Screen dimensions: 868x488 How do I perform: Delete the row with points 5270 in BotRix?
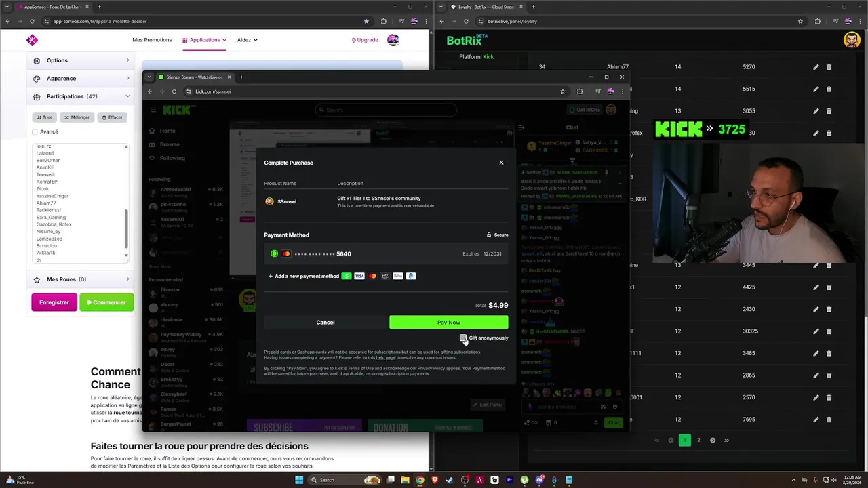coord(829,67)
